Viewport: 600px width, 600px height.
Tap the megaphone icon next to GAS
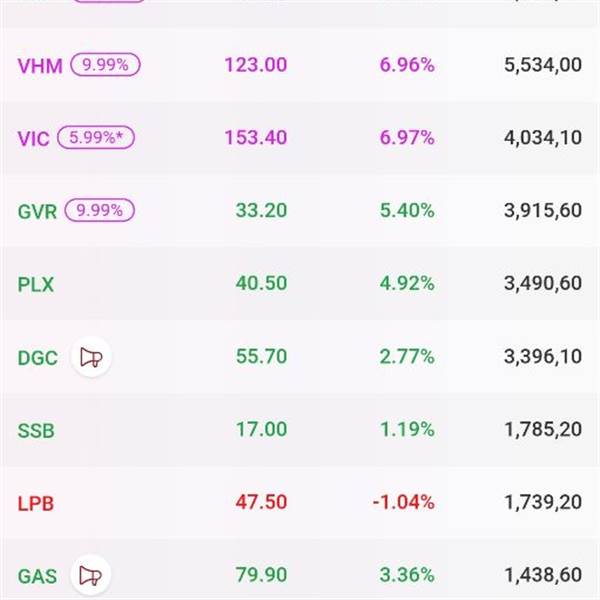pos(91,576)
